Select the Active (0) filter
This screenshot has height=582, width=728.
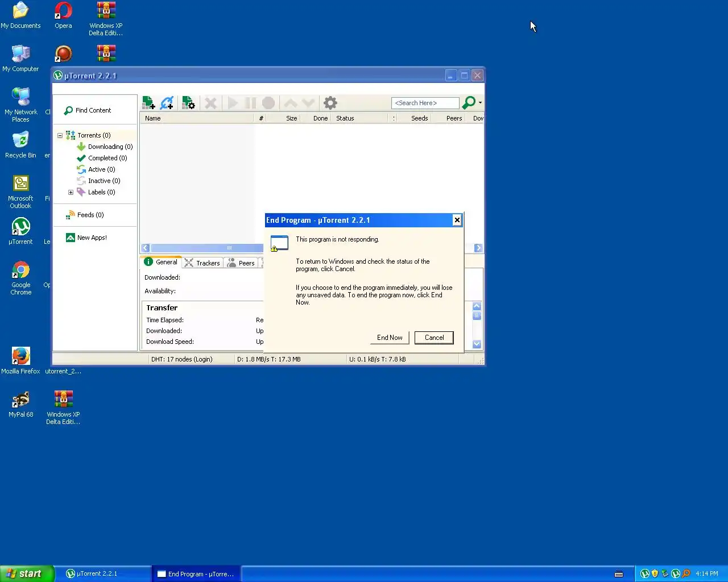point(101,169)
